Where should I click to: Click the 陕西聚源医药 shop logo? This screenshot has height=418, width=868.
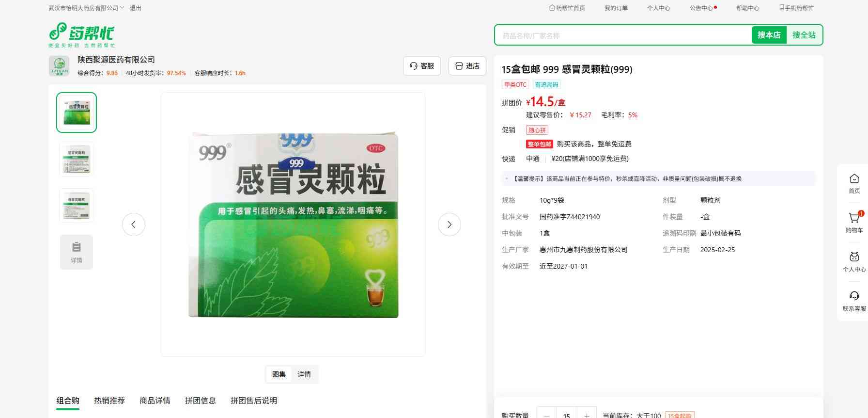(59, 66)
